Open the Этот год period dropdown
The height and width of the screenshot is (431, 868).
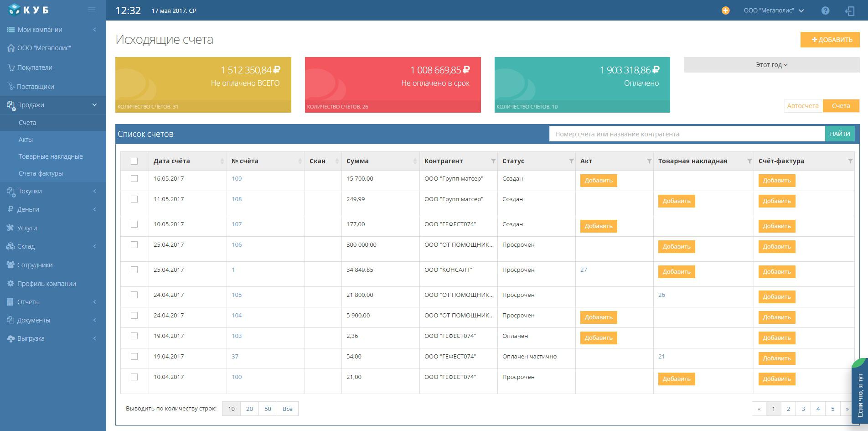[771, 65]
